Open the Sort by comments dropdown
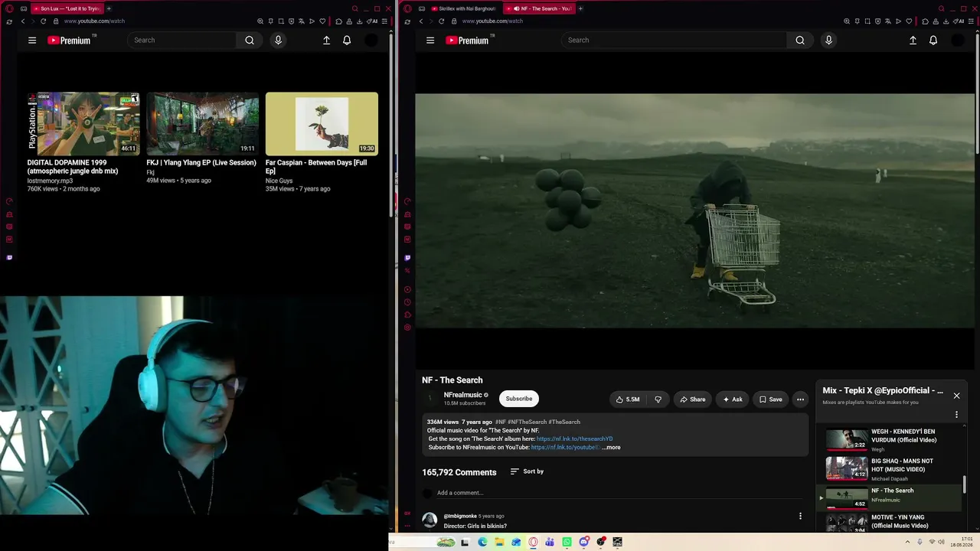The height and width of the screenshot is (551, 980). (x=527, y=471)
